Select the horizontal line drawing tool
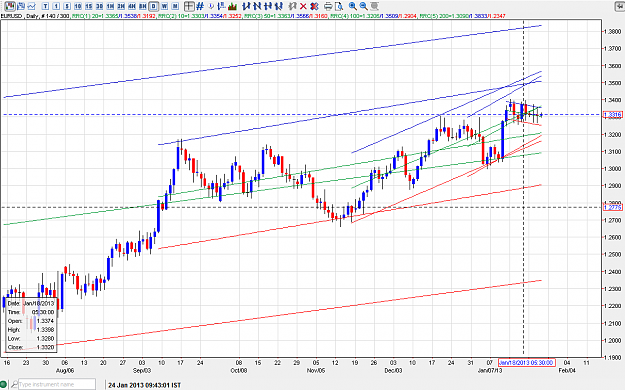The image size is (625, 390). 268,6
